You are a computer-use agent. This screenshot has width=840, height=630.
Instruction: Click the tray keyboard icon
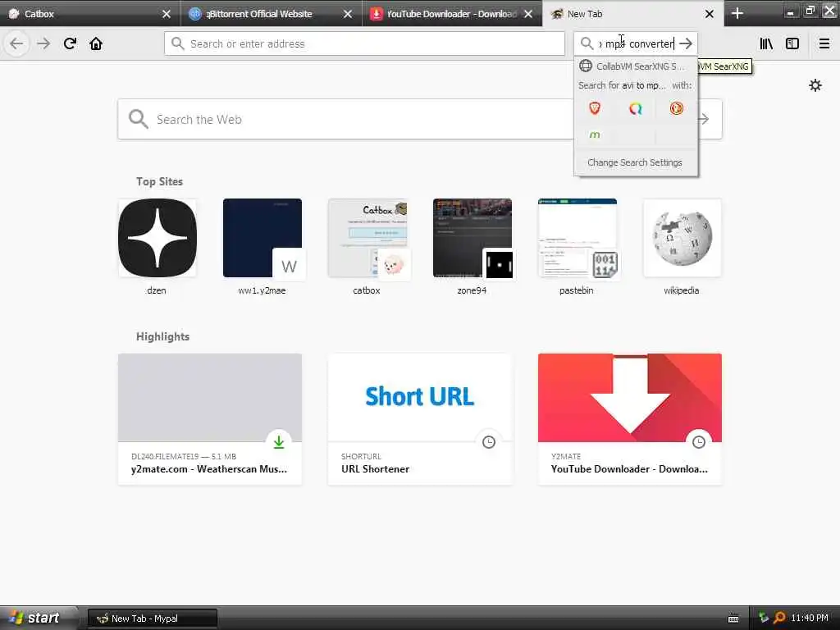click(x=733, y=619)
